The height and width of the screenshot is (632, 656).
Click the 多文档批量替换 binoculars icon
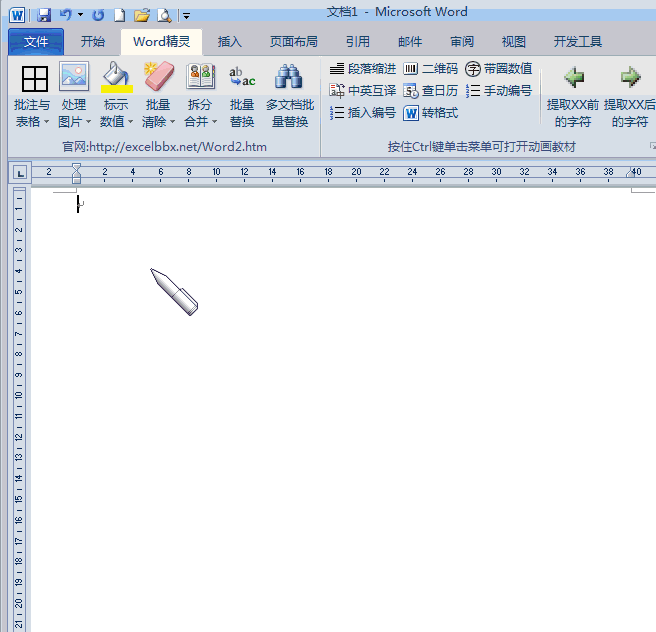289,76
